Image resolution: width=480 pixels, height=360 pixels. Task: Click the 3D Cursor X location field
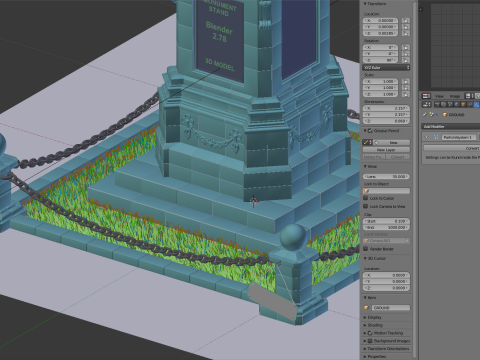[386, 275]
